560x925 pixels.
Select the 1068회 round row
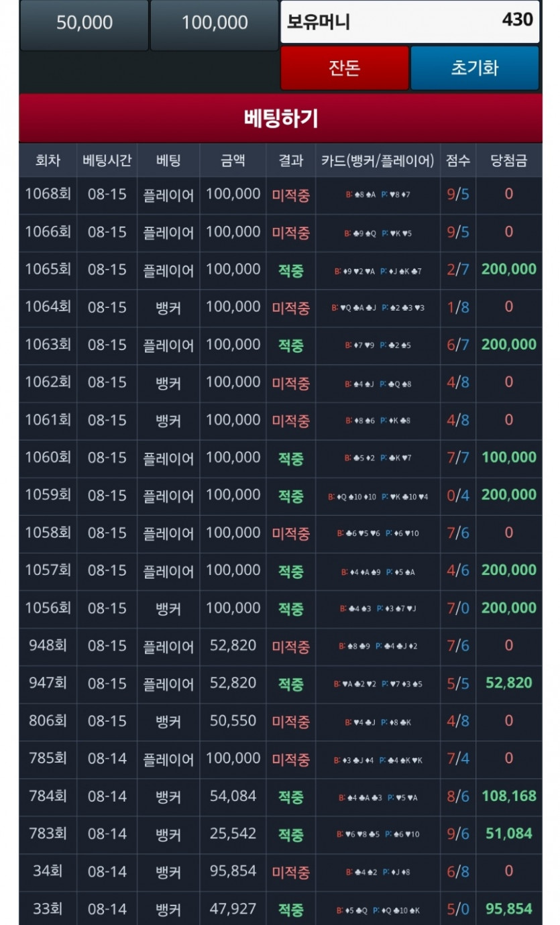pyautogui.click(x=48, y=195)
